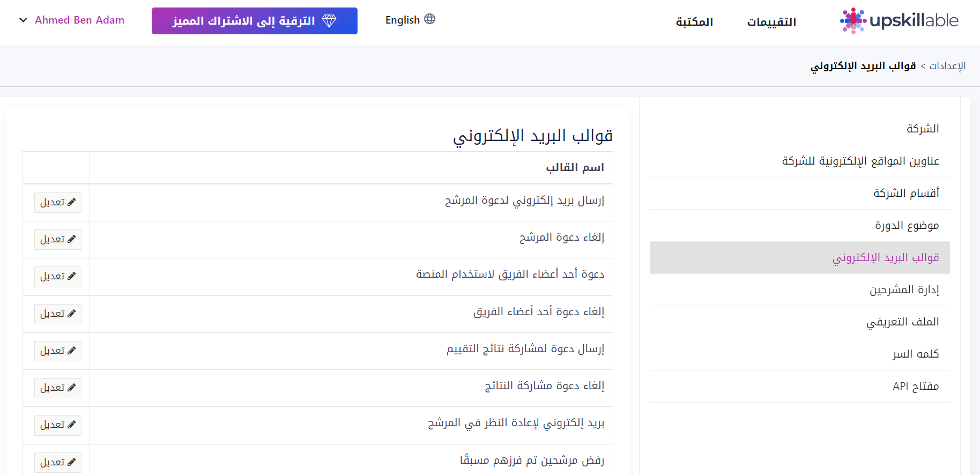
Task: Click the قوالب البريد الإلكتروني page heading
Action: pos(533,136)
